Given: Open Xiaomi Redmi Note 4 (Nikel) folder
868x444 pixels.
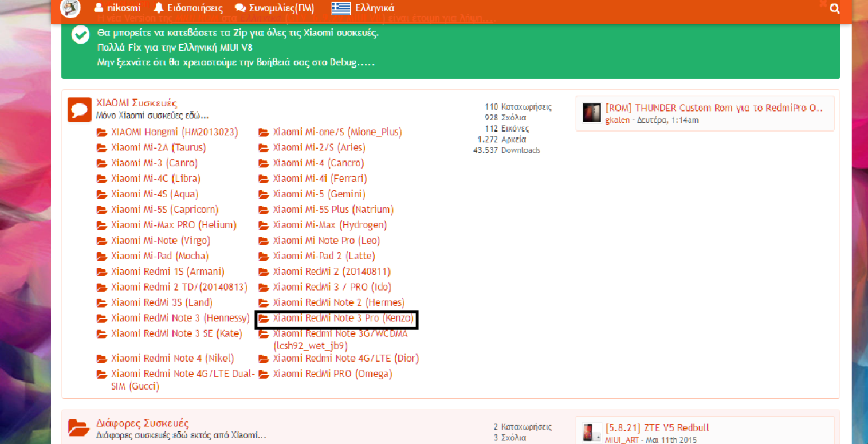Looking at the screenshot, I should point(173,358).
